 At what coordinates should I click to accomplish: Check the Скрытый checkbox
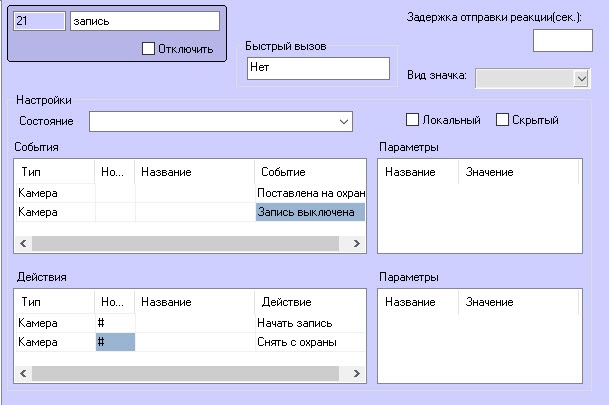(503, 120)
